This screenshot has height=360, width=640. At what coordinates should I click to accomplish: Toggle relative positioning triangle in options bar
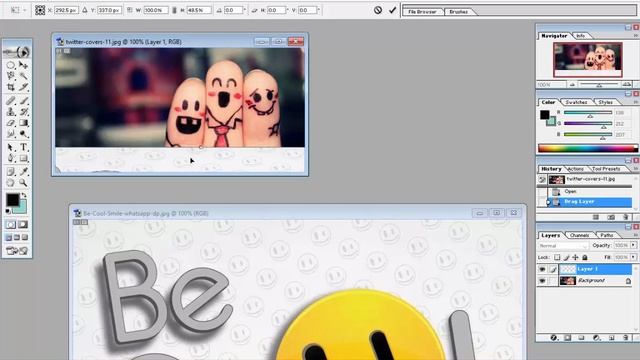click(x=85, y=10)
